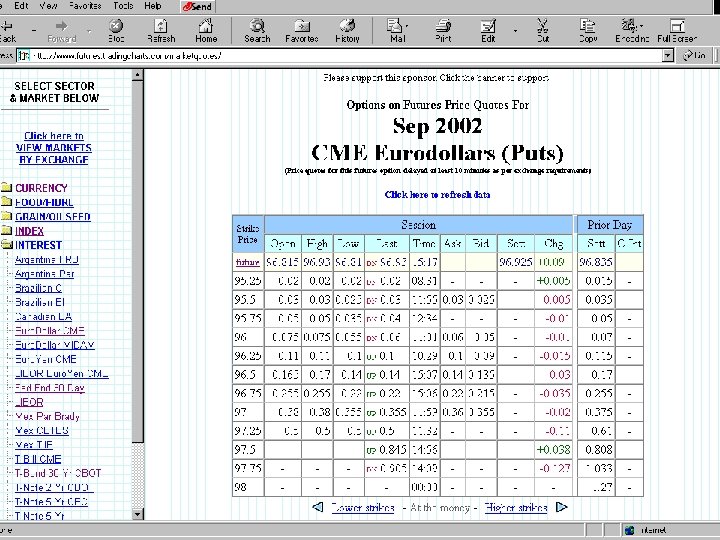The width and height of the screenshot is (720, 540).
Task: Switch to Full Screen mode icon
Action: (x=677, y=31)
